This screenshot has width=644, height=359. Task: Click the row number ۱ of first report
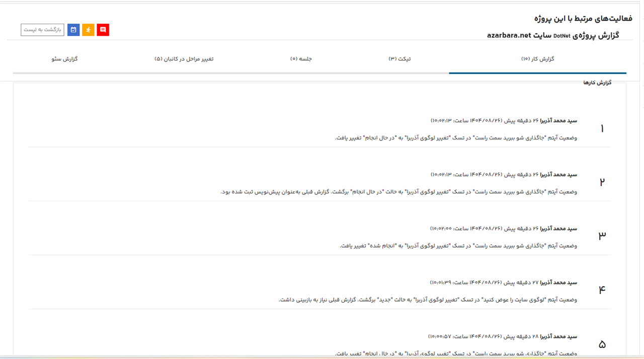coord(602,129)
